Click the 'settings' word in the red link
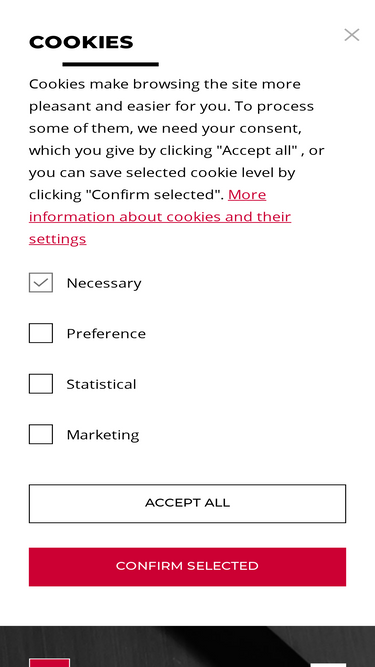Image resolution: width=375 pixels, height=667 pixels. point(57,239)
